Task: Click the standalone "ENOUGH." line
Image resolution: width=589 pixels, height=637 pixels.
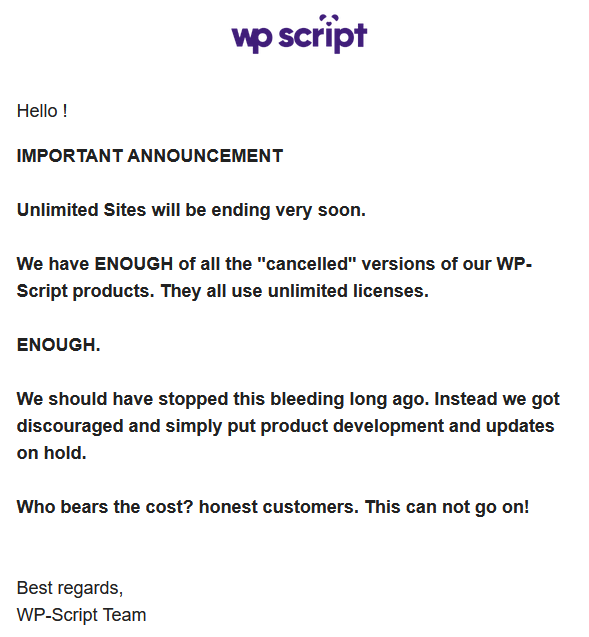Action: 58,345
